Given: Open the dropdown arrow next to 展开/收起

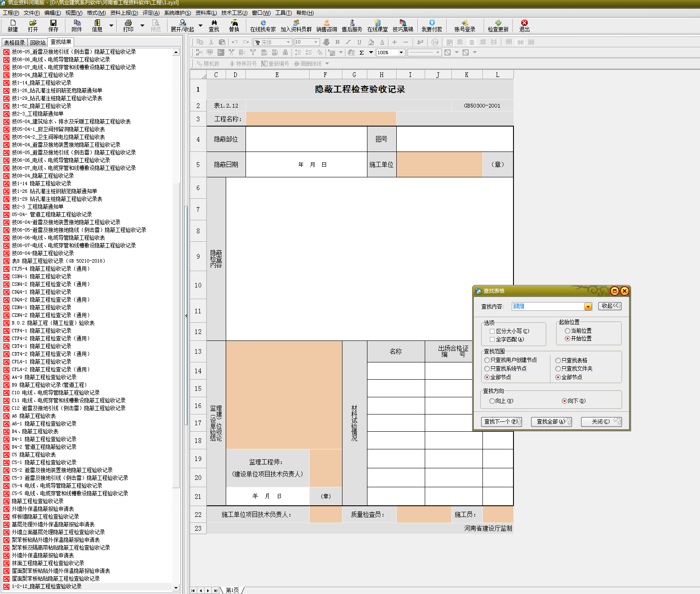Looking at the screenshot, I should click(200, 26).
